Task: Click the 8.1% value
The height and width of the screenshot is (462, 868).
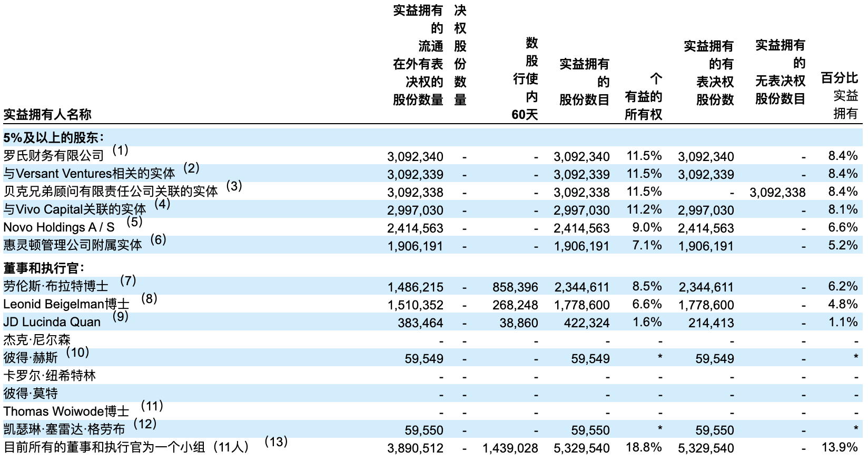Action: click(x=843, y=209)
